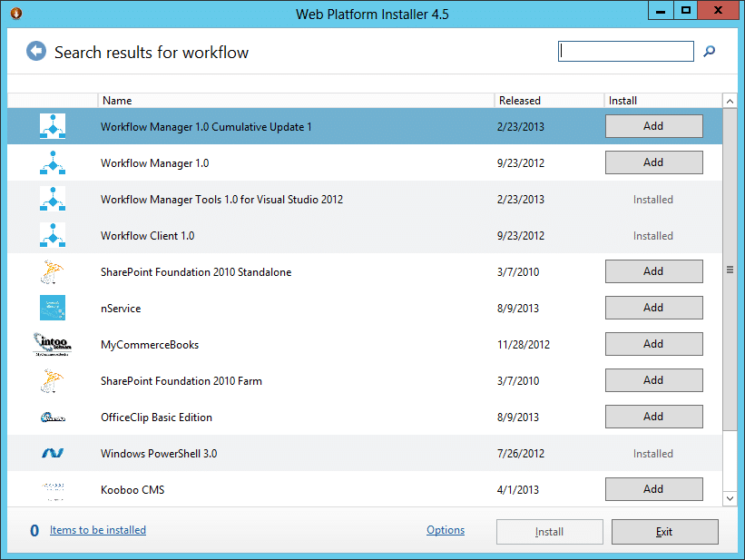Click the 7/26/2012 release date
Image resolution: width=745 pixels, height=560 pixels.
521,454
